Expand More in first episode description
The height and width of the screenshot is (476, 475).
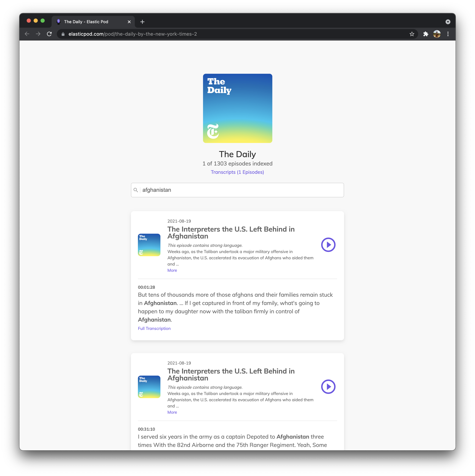[x=172, y=270]
